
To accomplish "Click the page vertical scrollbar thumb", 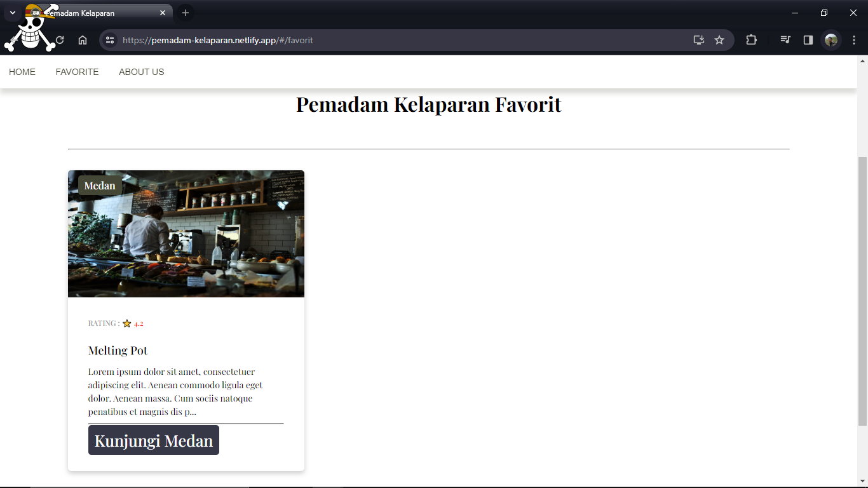I will (862, 290).
